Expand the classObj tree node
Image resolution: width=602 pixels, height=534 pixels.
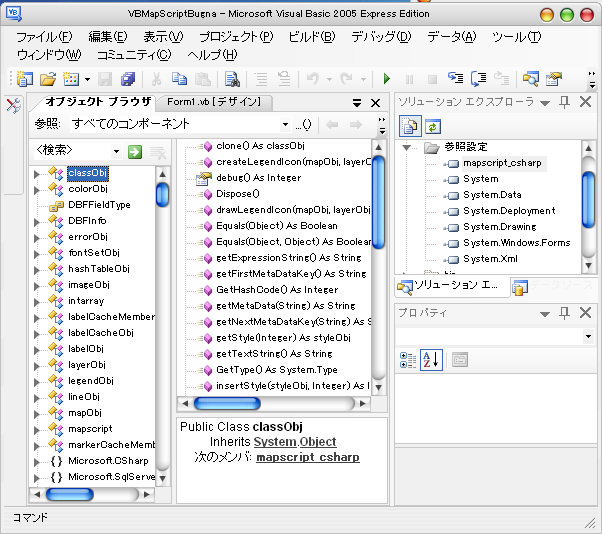click(36, 174)
